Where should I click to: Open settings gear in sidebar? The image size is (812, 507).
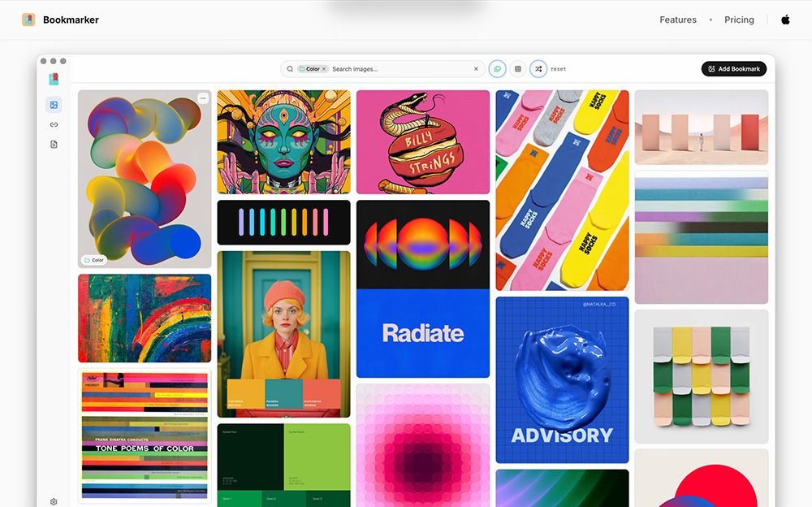pyautogui.click(x=54, y=501)
